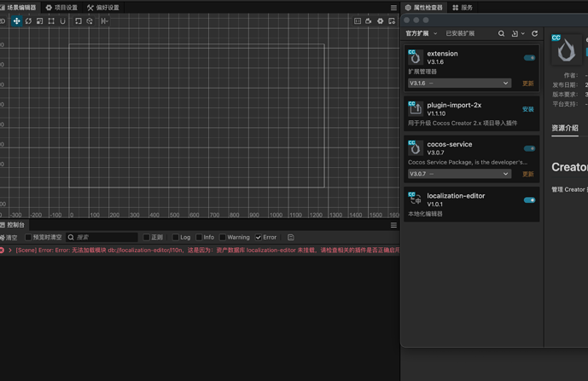Click the large extension logo thumbnail

pos(567,49)
